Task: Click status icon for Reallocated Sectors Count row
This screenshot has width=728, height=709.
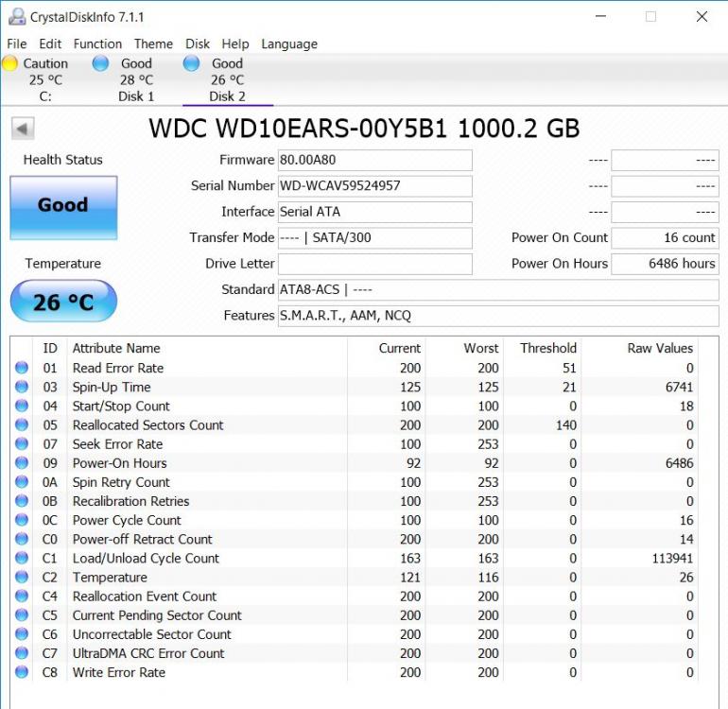Action: [x=22, y=424]
